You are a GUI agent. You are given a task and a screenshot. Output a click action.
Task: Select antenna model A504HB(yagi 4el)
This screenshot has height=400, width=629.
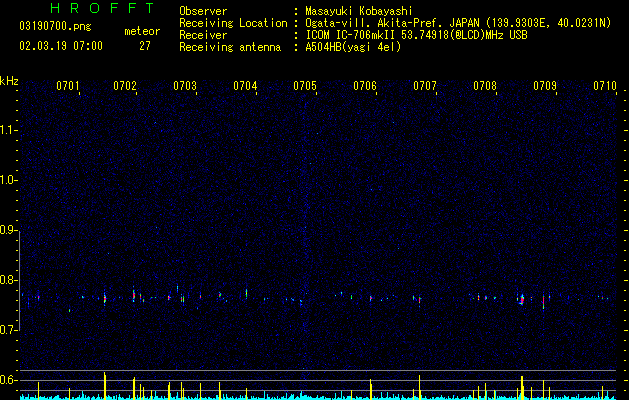(353, 47)
